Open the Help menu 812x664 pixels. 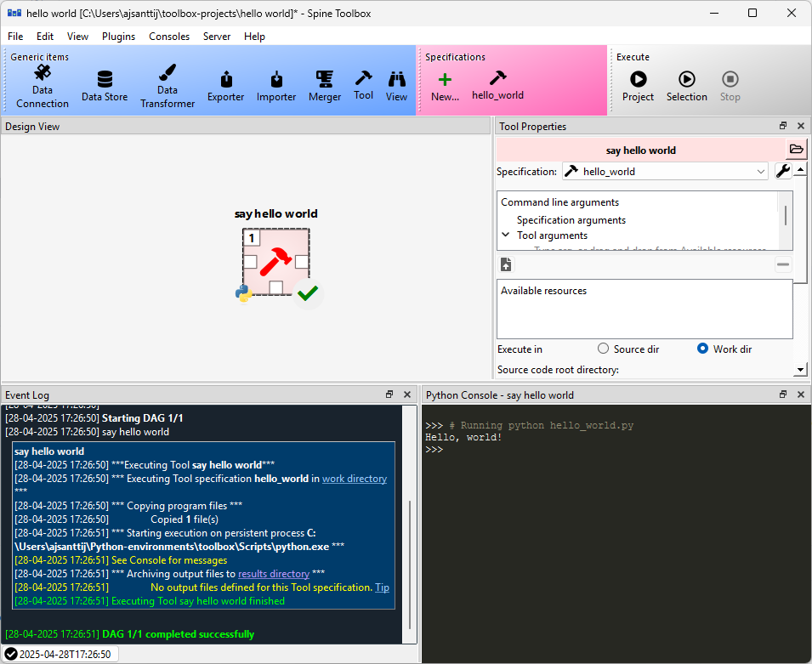[x=254, y=37]
